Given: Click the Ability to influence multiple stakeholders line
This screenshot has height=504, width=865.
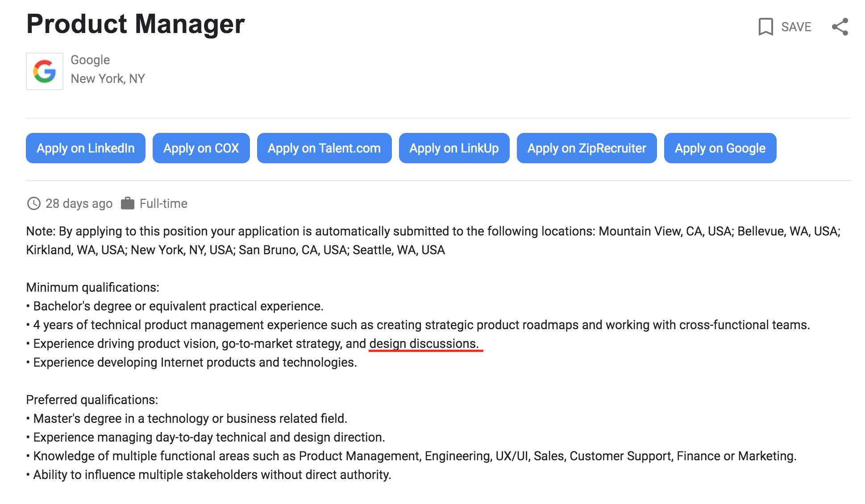Looking at the screenshot, I should tap(209, 475).
